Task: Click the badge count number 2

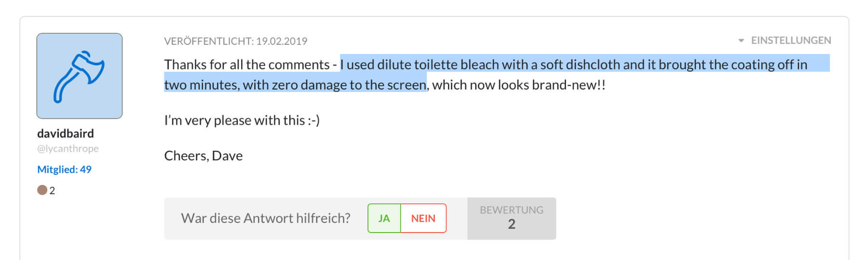Action: coord(52,191)
